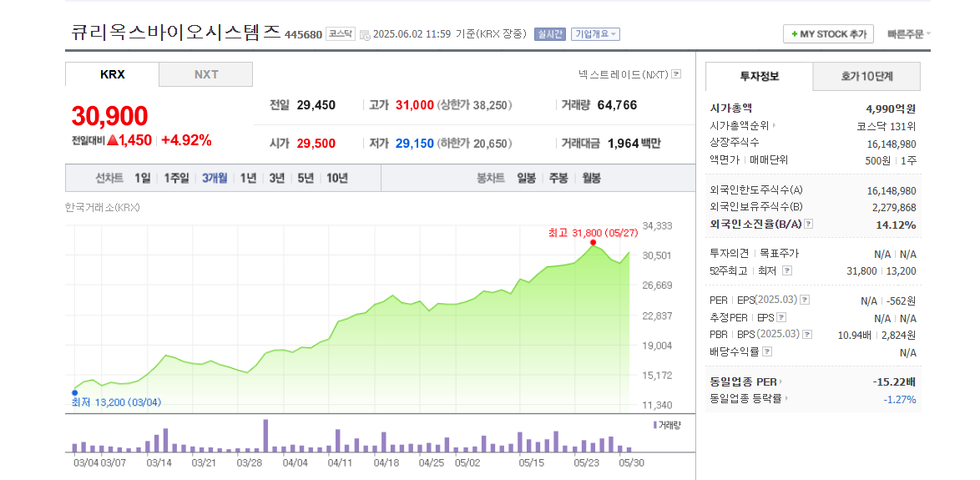Click the MY STOCK 추가 button
The width and height of the screenshot is (980, 480).
point(828,33)
